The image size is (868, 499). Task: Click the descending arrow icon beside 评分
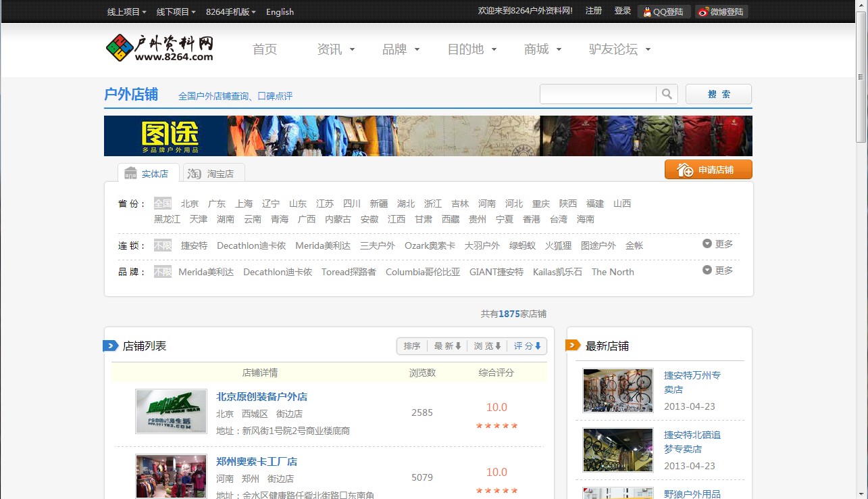(538, 346)
